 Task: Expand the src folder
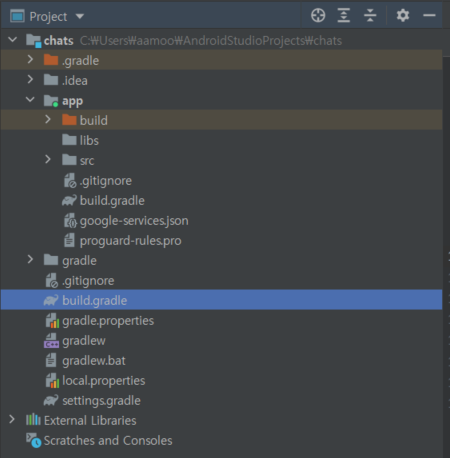tap(48, 159)
